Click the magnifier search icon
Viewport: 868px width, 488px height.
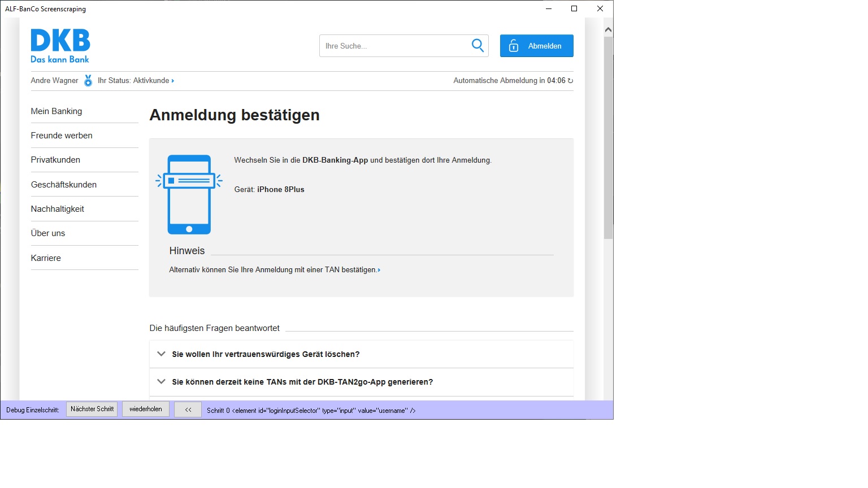coord(478,45)
